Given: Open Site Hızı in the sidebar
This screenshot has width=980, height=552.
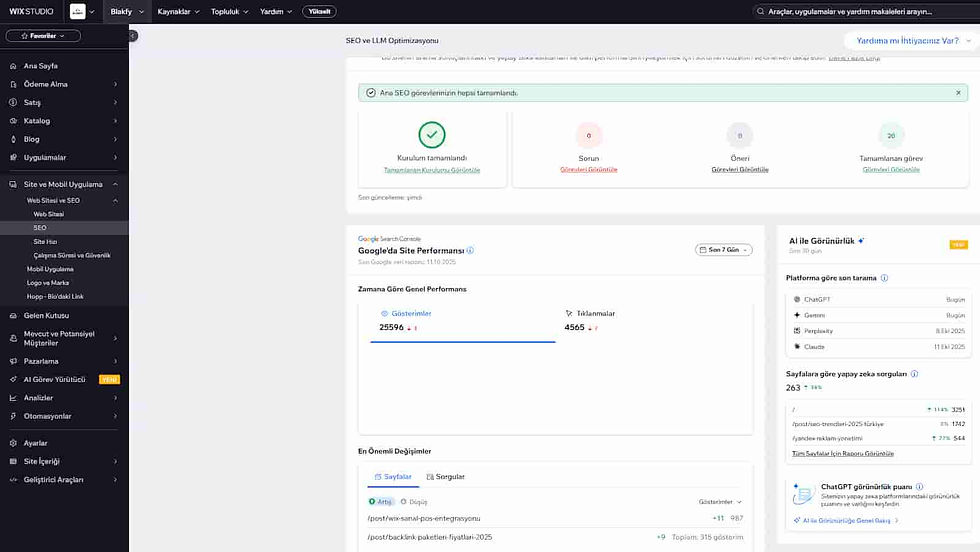Looking at the screenshot, I should [x=45, y=241].
